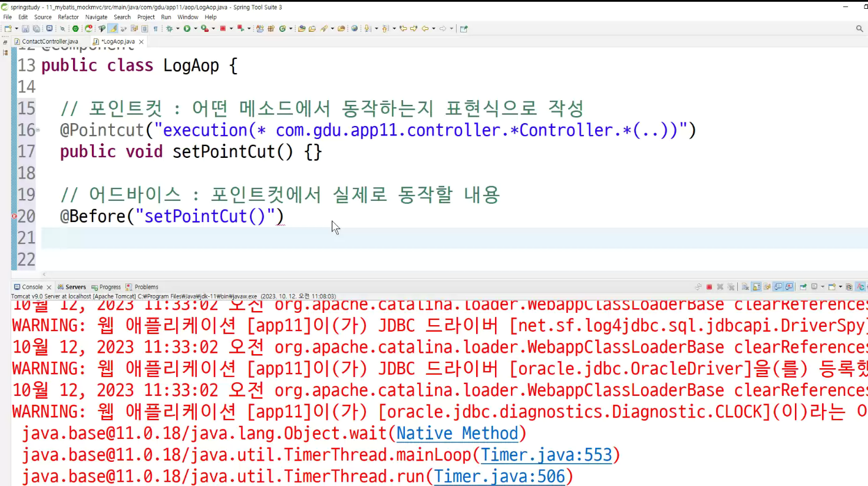Switch to the Servers tab

tap(71, 287)
